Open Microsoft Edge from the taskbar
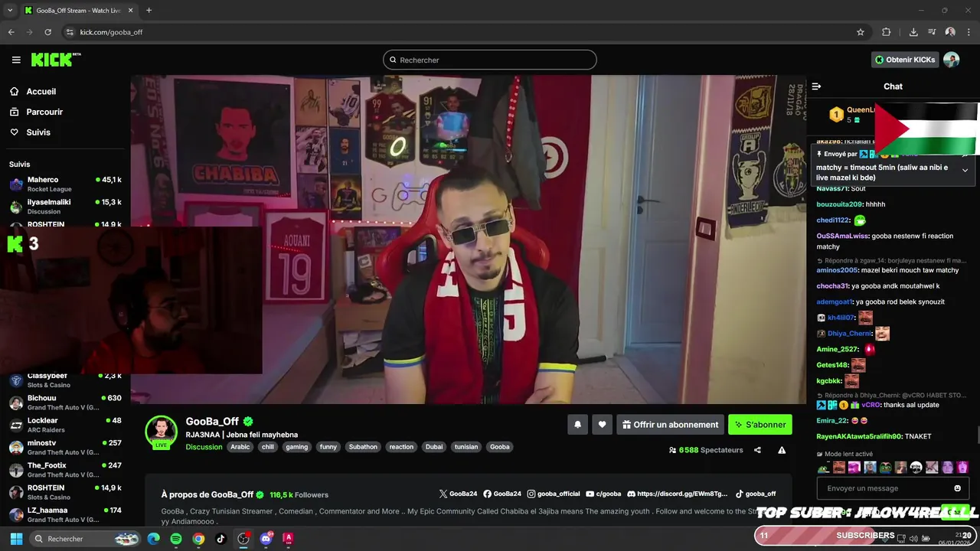 pos(153,539)
